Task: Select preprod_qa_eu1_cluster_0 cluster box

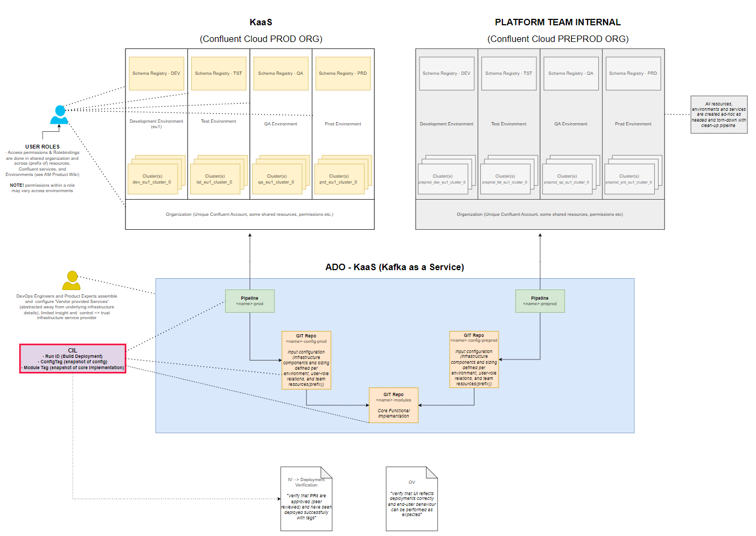Action: point(567,179)
